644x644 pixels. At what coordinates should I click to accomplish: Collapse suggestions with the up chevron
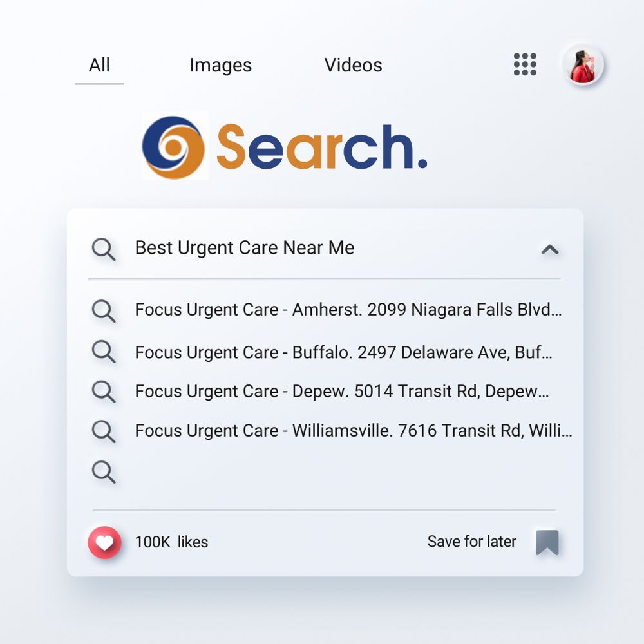point(550,249)
